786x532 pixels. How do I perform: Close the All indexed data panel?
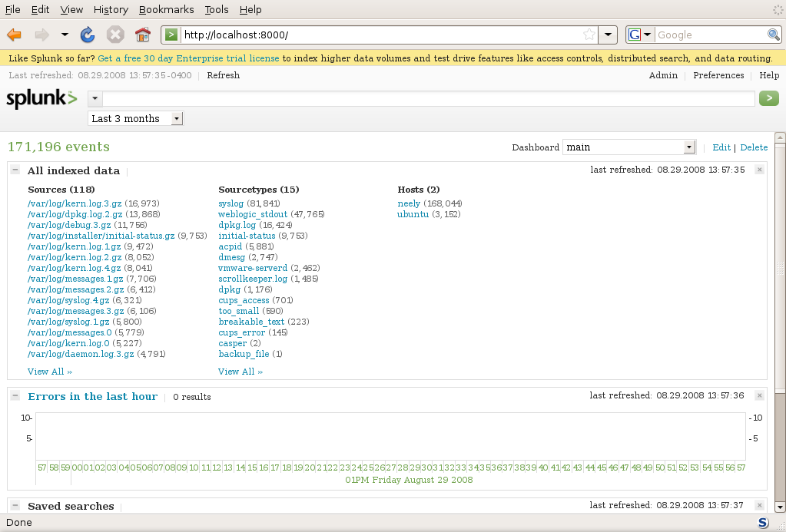point(759,170)
